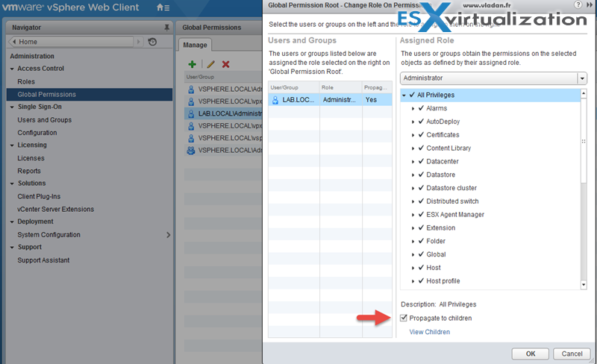Toggle Propagate to children checkbox
The height and width of the screenshot is (364, 597).
coord(404,318)
